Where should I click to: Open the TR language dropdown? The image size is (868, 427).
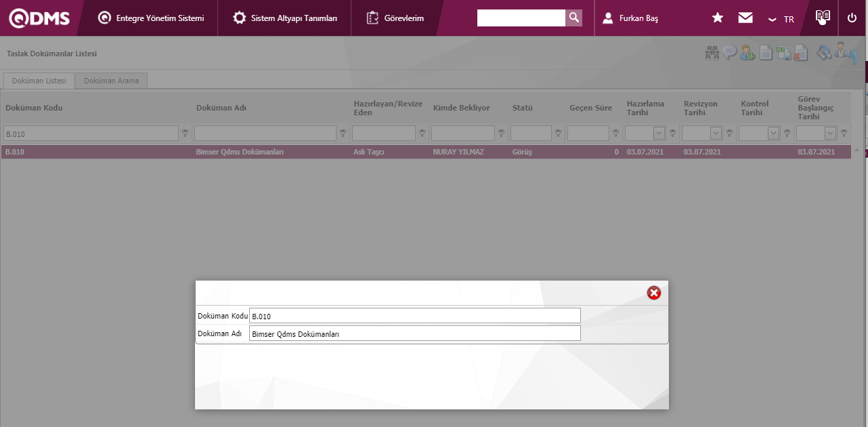click(781, 19)
